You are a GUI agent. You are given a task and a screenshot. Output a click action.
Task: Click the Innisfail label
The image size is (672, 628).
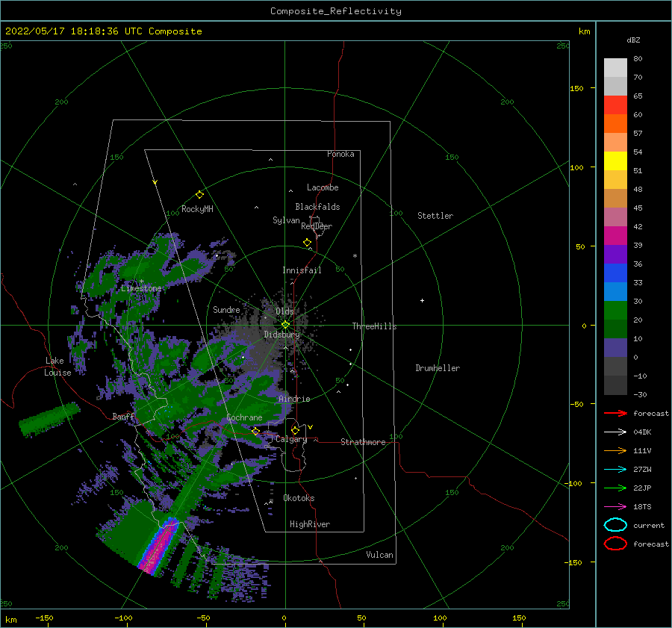[x=302, y=270]
